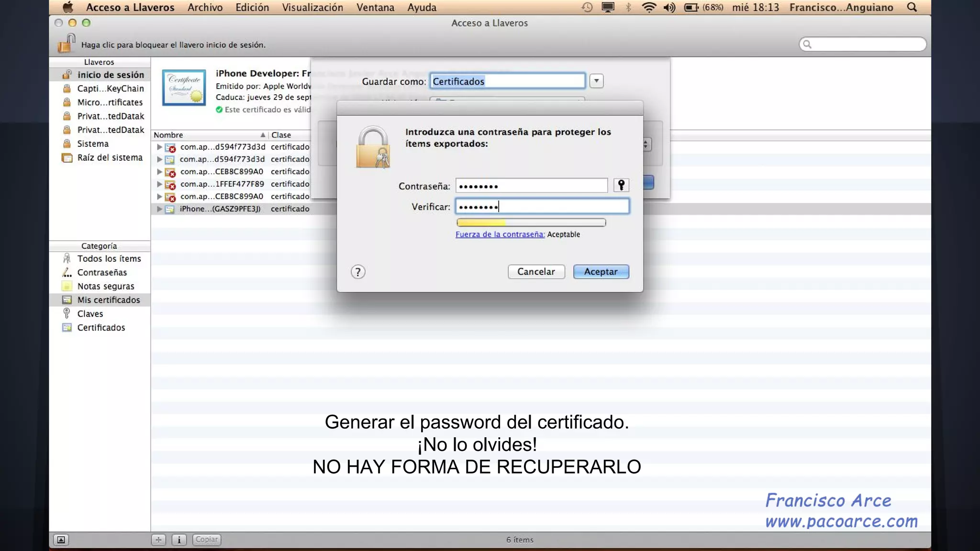
Task: Select the Raíz del sistema keychain
Action: coord(100,157)
